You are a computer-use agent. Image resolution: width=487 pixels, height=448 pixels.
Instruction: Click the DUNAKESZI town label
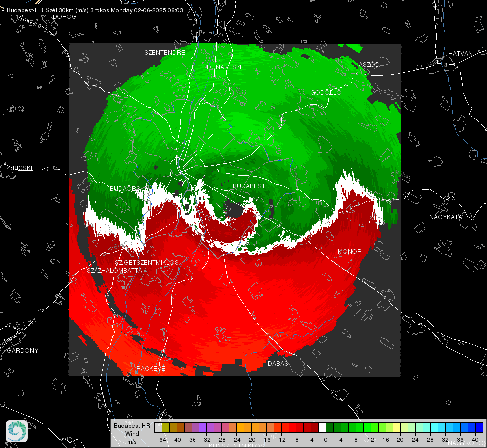[224, 67]
